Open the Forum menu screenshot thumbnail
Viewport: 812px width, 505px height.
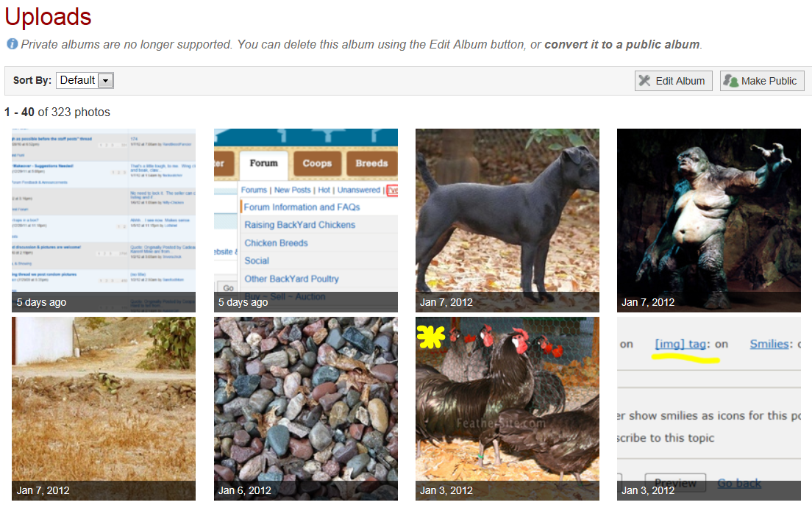305,221
